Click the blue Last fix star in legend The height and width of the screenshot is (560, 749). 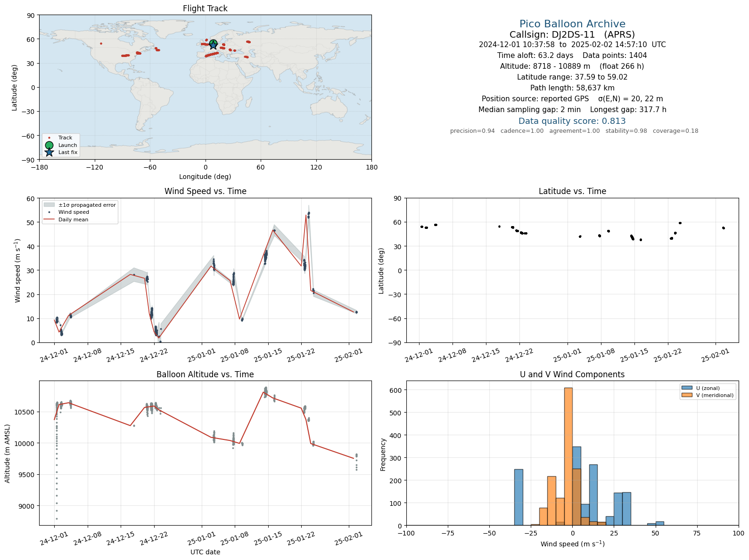pyautogui.click(x=49, y=152)
